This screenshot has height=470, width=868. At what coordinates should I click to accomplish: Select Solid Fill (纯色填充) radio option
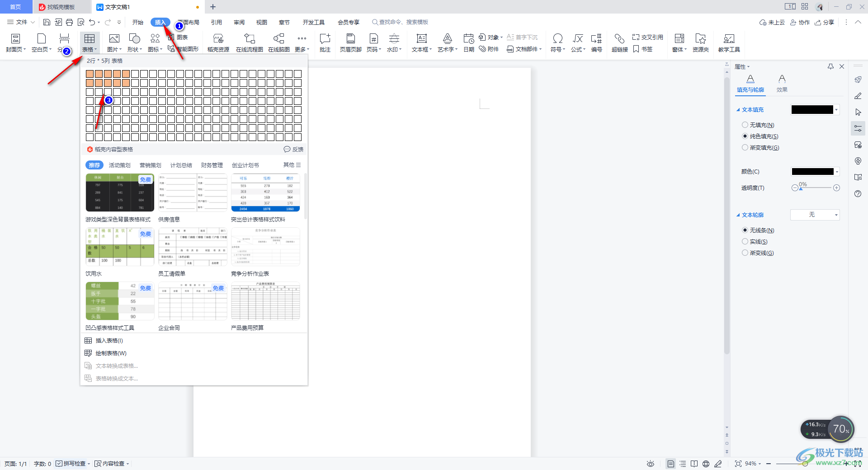tap(760, 136)
